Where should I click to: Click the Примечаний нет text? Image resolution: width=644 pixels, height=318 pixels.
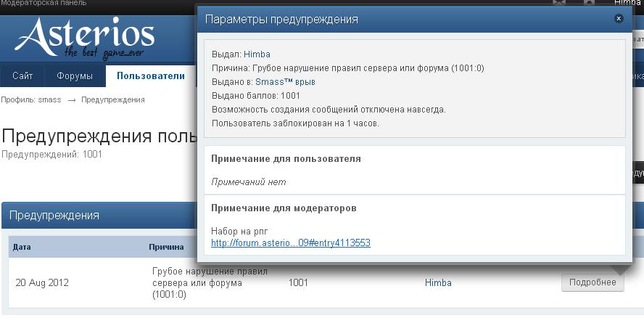249,182
